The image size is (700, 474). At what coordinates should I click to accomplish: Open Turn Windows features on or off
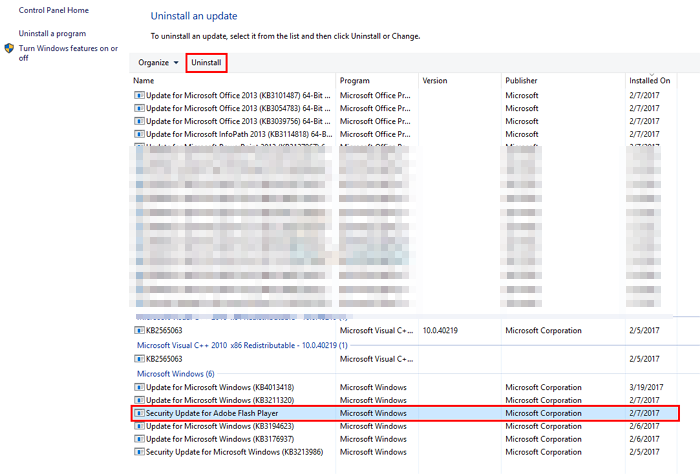click(68, 52)
